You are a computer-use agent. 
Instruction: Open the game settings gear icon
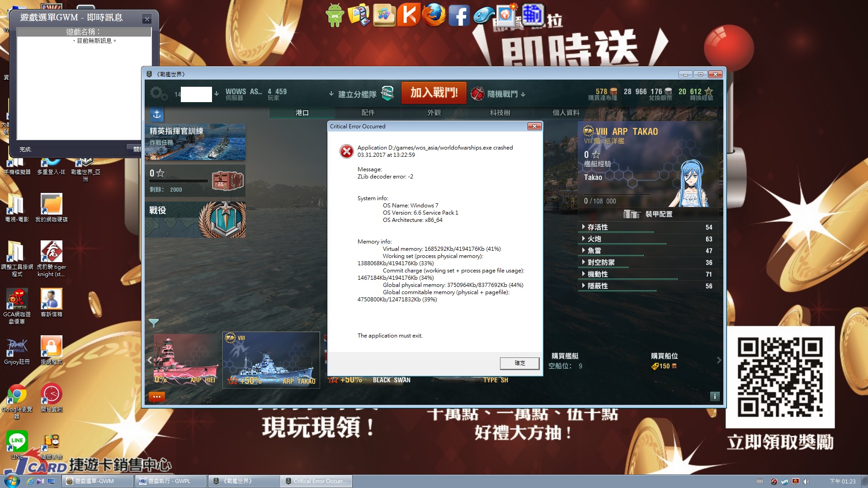[x=158, y=94]
